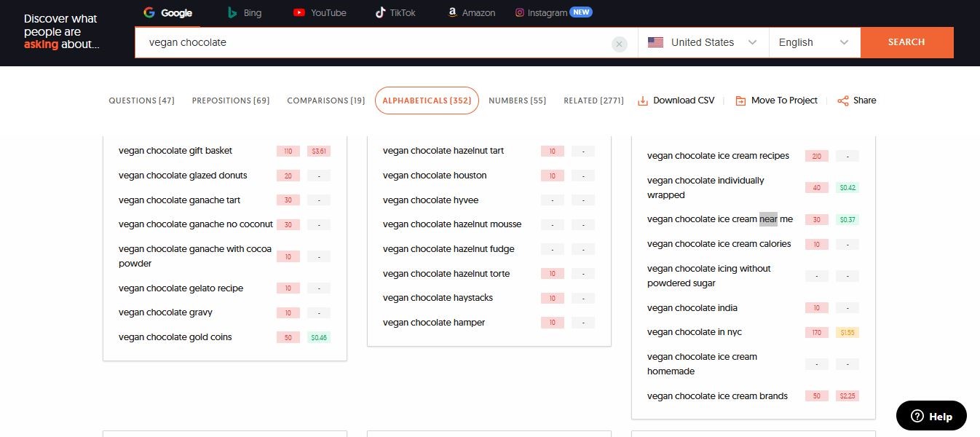
Task: Open the United States country dropdown
Action: tap(703, 42)
